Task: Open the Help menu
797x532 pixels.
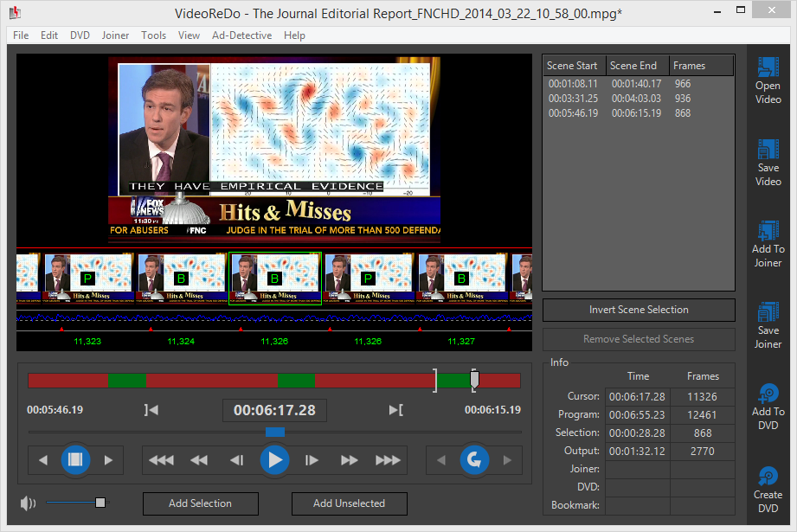Action: pos(294,35)
